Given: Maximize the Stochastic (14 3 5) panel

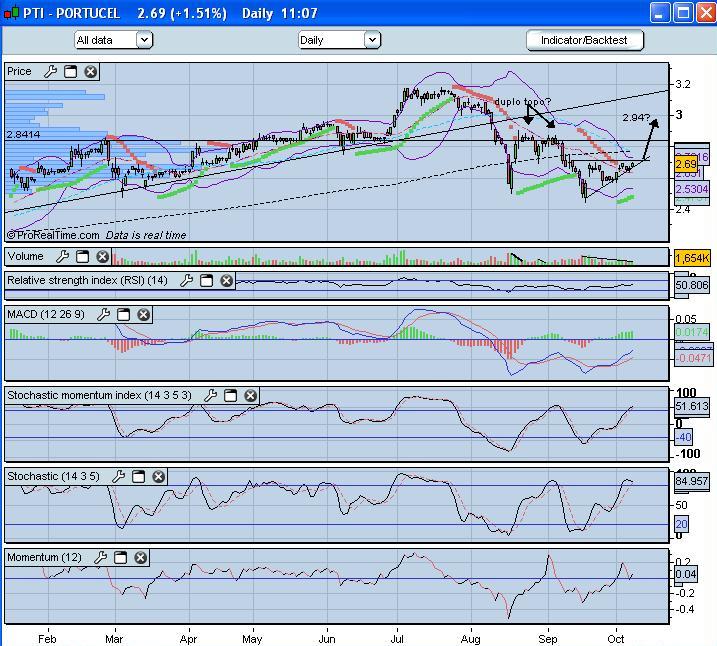Looking at the screenshot, I should (x=138, y=477).
